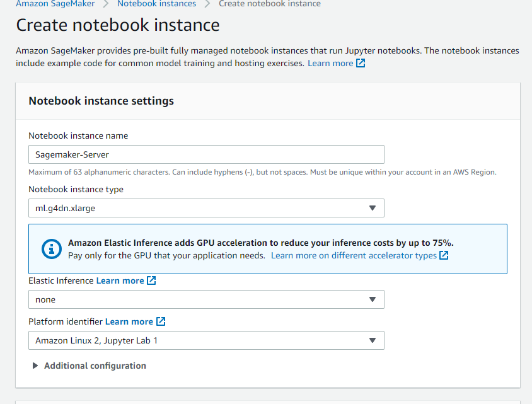532x404 pixels.
Task: Click the info icon in Elastic Inference banner
Action: [52, 249]
